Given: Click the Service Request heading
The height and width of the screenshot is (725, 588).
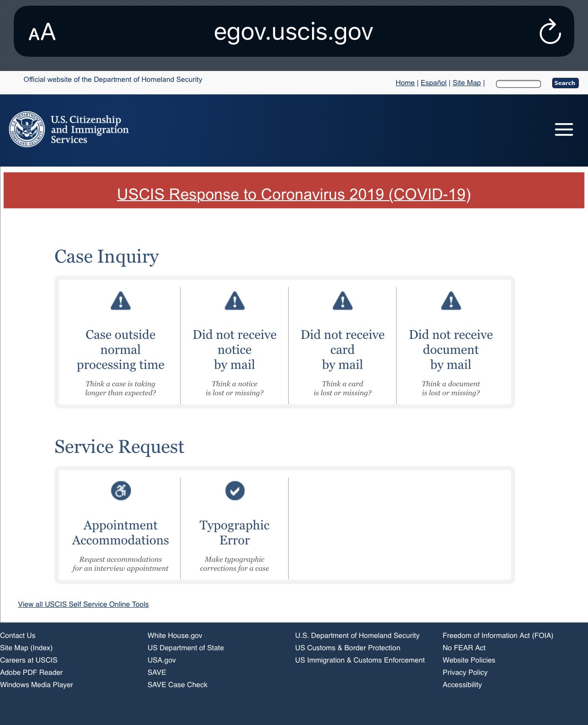Looking at the screenshot, I should [119, 447].
